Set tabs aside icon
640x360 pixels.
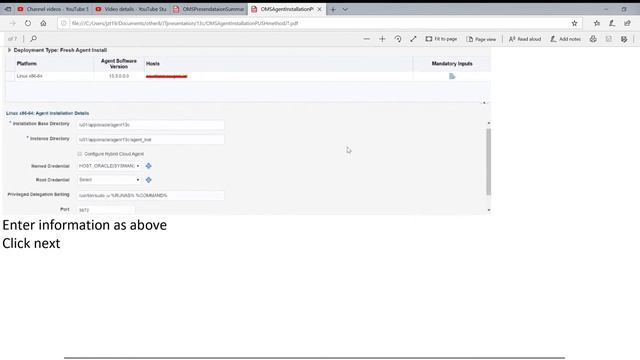click(x=8, y=9)
